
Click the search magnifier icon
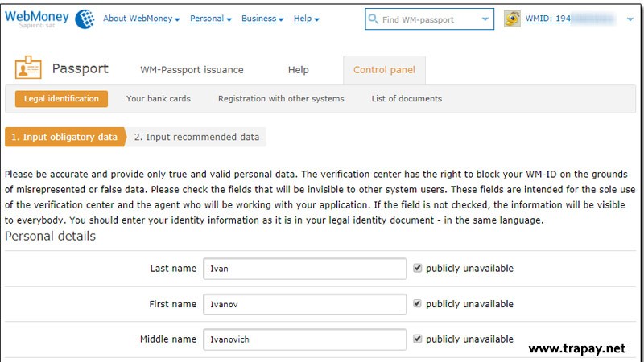pos(374,19)
